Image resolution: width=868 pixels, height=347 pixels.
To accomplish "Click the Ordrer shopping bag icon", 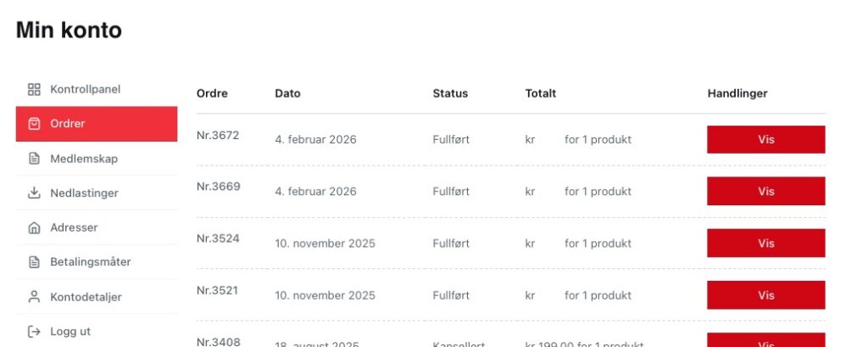I will coord(34,124).
